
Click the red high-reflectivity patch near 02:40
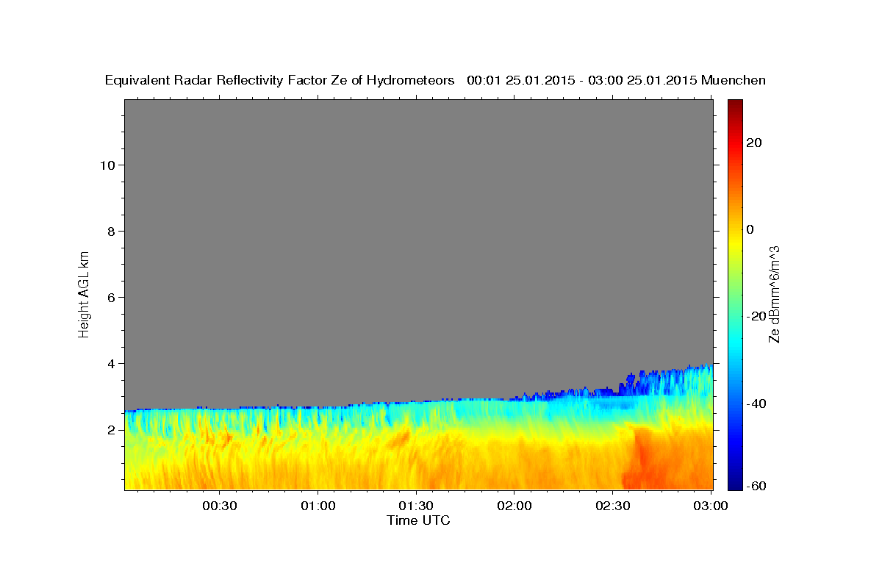click(x=643, y=459)
